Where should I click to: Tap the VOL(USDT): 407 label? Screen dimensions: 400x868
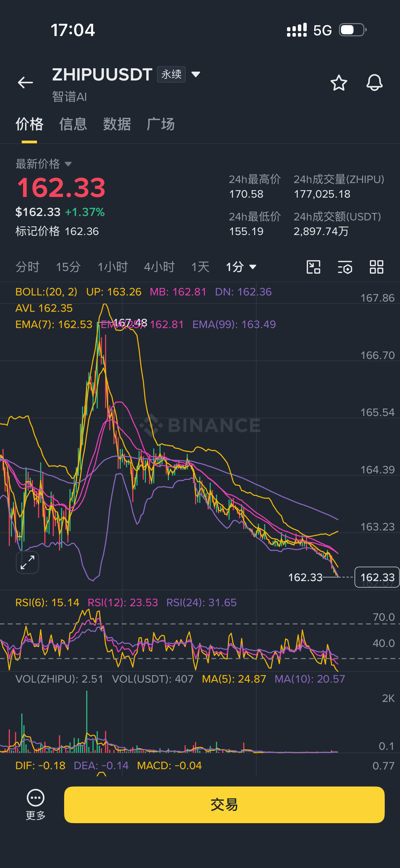click(153, 679)
